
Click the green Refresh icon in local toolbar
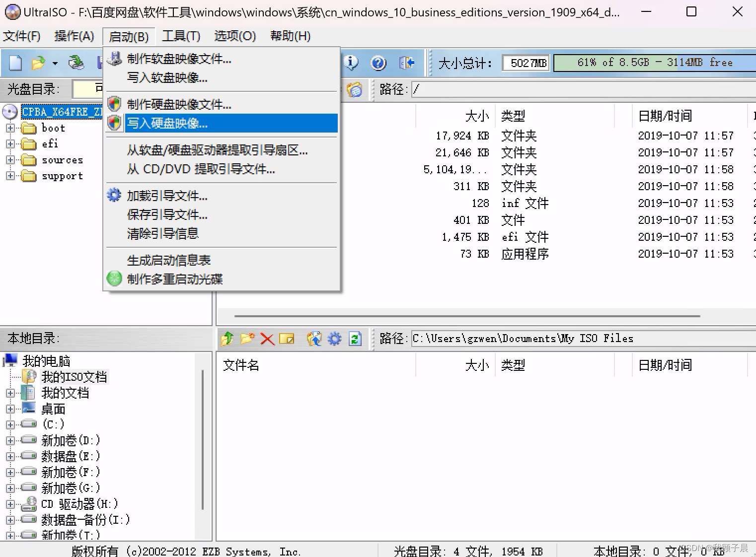[355, 339]
